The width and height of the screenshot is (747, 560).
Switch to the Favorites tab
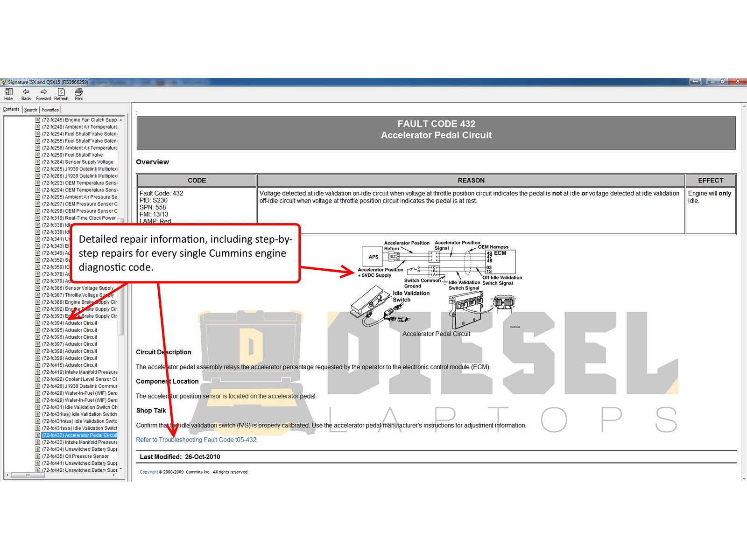click(50, 109)
